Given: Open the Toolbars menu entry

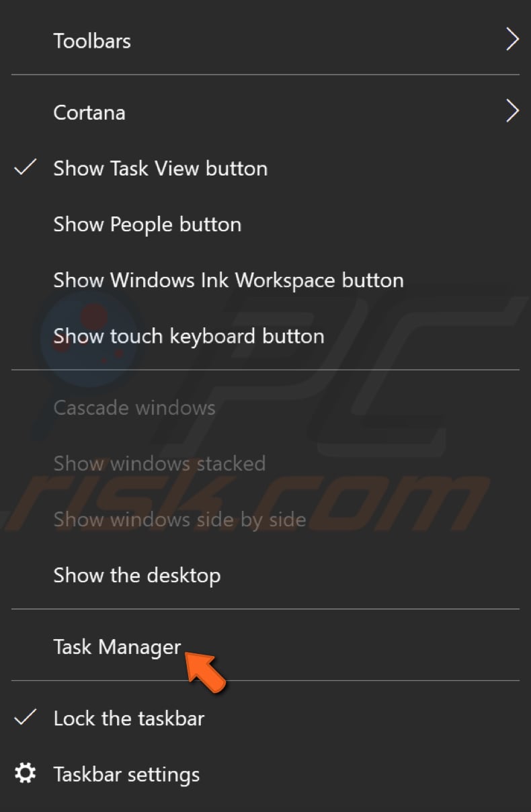Looking at the screenshot, I should pos(92,41).
